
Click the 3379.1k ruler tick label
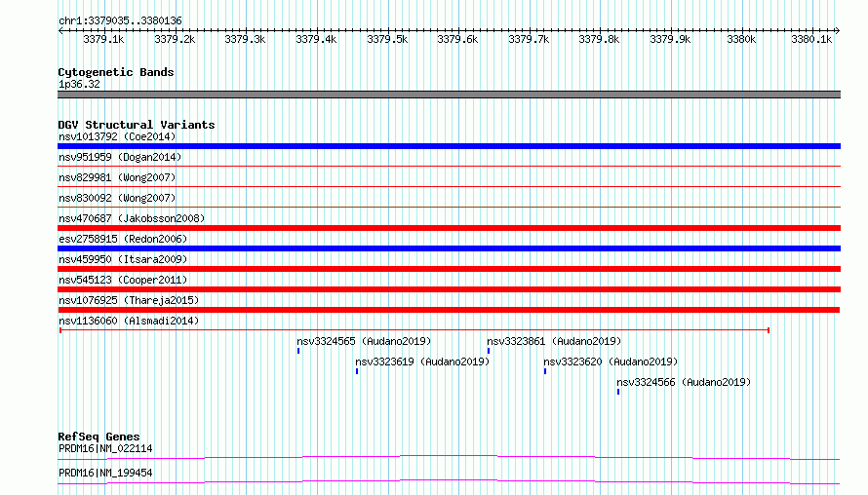point(103,39)
